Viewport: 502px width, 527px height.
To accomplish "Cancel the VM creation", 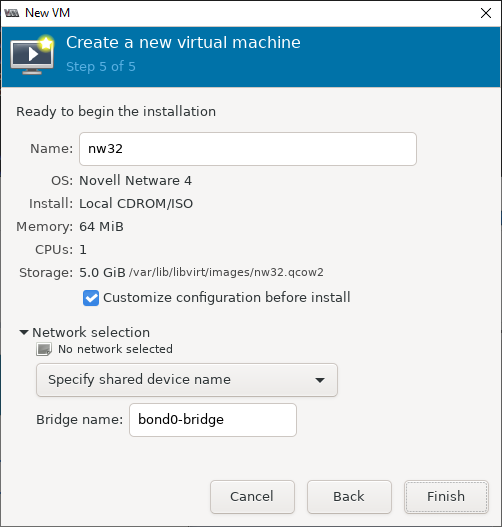I will coord(252,497).
